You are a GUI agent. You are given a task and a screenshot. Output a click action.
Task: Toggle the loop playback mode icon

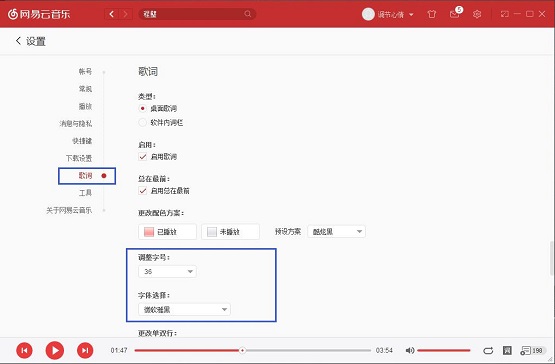coord(488,351)
